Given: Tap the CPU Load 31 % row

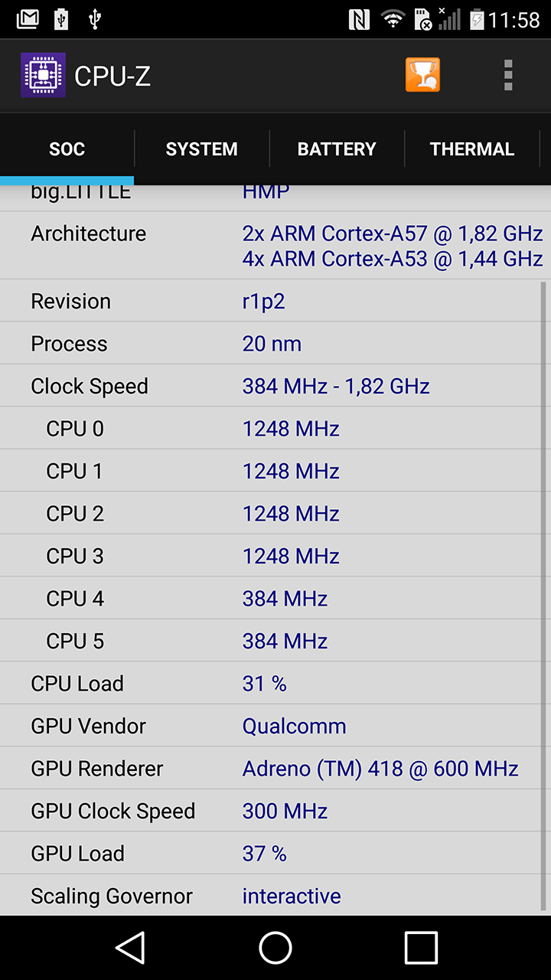Looking at the screenshot, I should [270, 684].
